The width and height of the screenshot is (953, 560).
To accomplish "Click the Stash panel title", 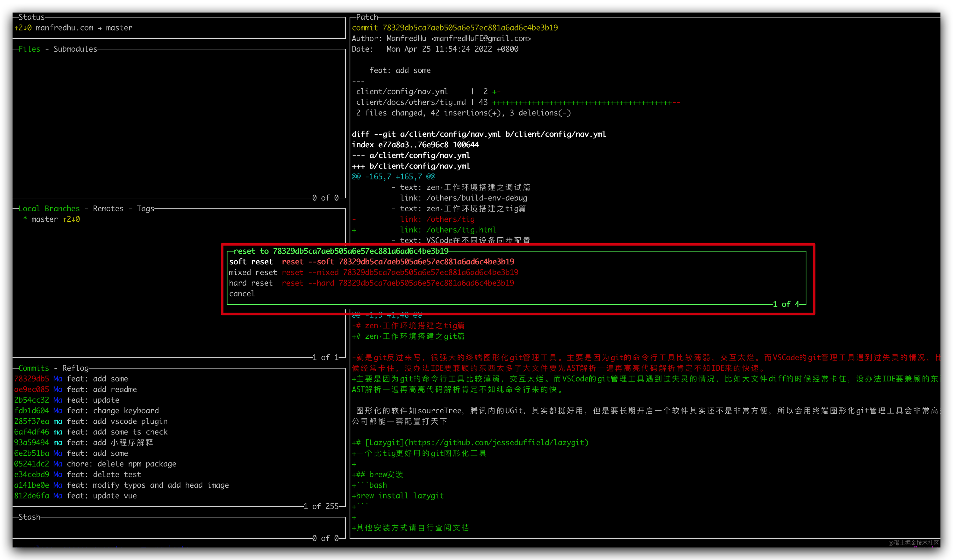I will [x=29, y=517].
